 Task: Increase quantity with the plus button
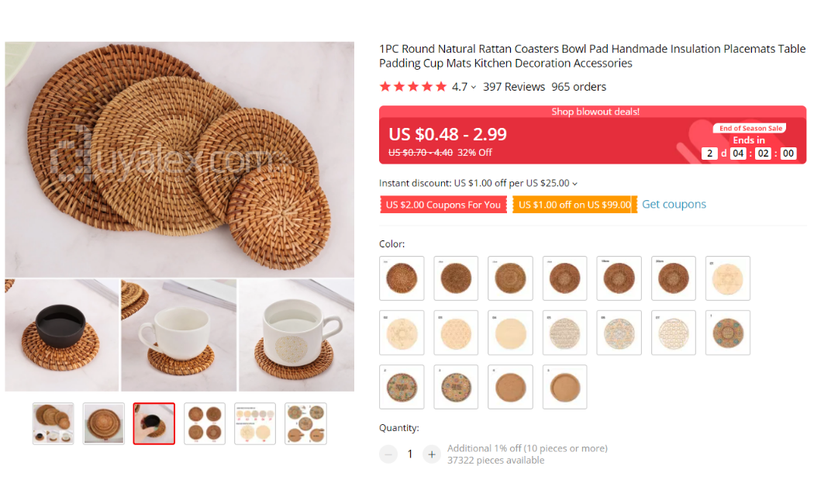pyautogui.click(x=431, y=454)
